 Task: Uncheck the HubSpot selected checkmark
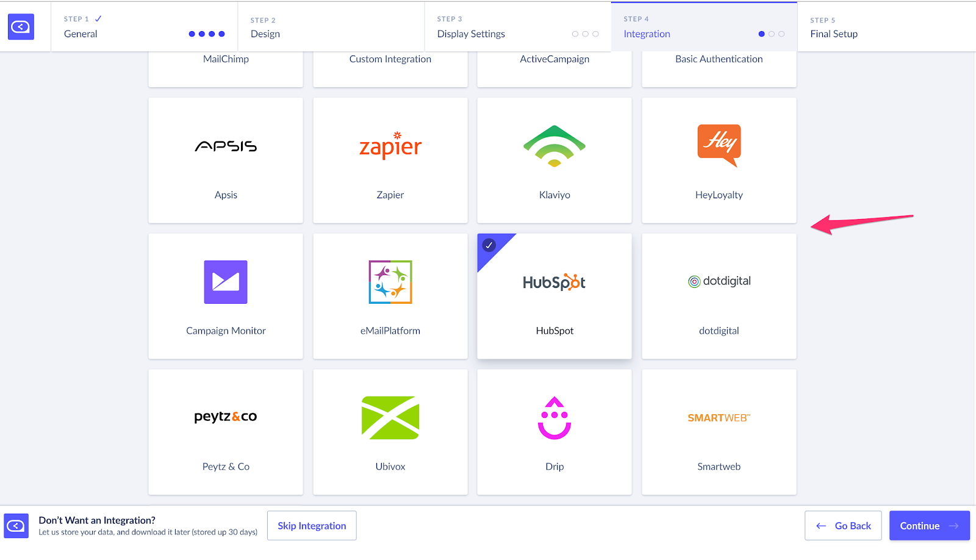(x=489, y=245)
